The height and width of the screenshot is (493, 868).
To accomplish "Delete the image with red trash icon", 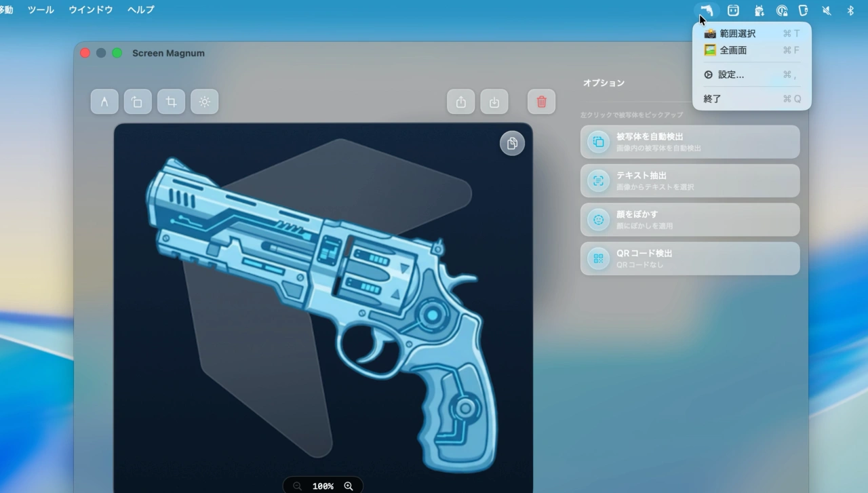I will (x=541, y=102).
